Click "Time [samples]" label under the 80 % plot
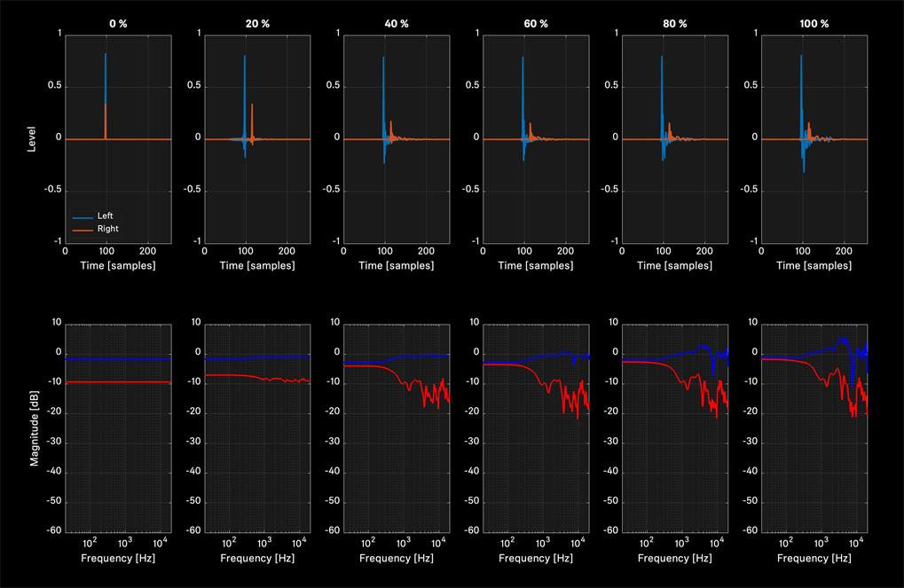The height and width of the screenshot is (588, 904). (674, 266)
